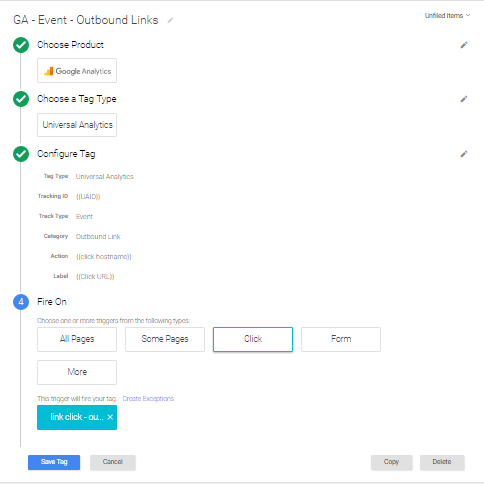Select the link click - ou.. trigger chip
The image size is (484, 484).
pos(77,417)
